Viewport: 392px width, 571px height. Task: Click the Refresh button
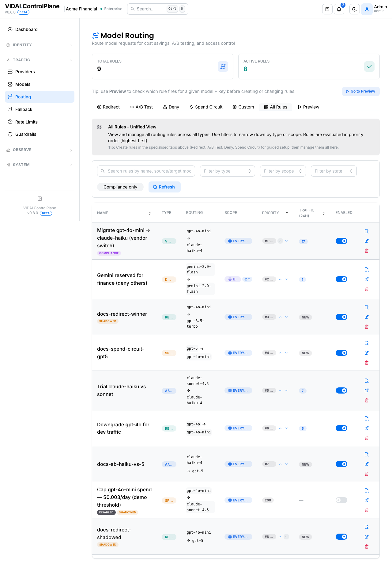click(164, 187)
